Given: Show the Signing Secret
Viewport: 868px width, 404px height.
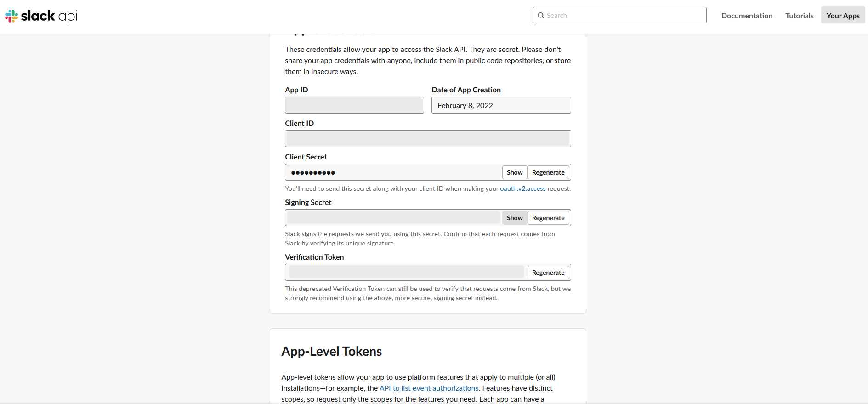Looking at the screenshot, I should tap(515, 218).
